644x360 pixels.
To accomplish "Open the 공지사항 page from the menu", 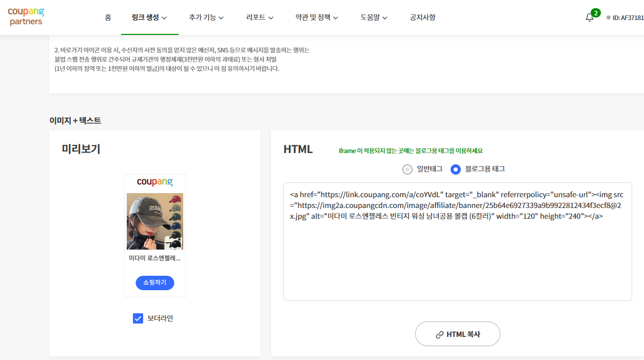I will pos(422,17).
